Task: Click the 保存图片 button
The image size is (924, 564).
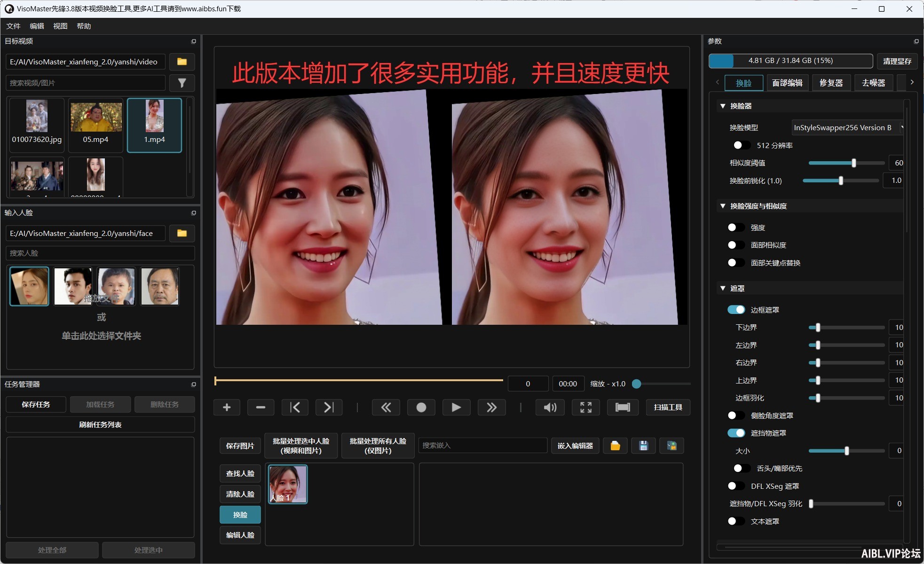Action: 240,446
